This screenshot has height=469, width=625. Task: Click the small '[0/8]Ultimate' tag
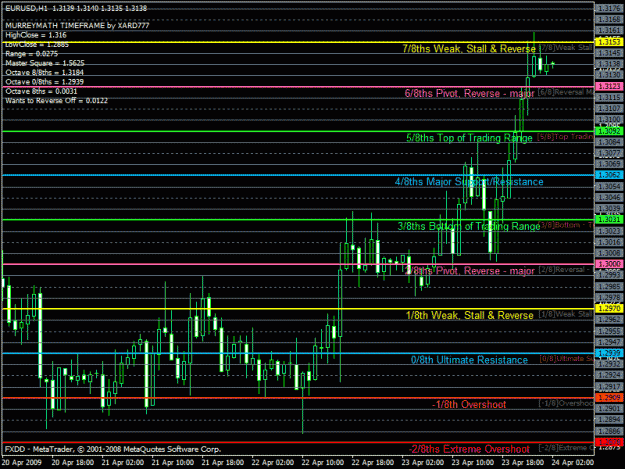pyautogui.click(x=567, y=359)
